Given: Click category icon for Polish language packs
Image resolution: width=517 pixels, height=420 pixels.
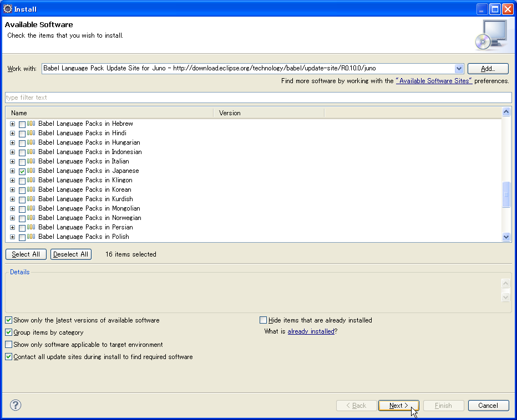Looking at the screenshot, I should 31,237.
